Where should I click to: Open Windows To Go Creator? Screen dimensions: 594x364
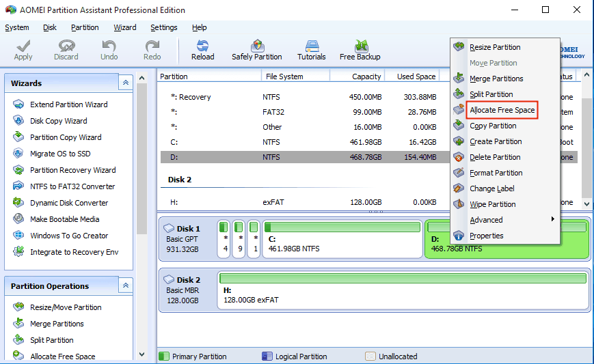(69, 236)
